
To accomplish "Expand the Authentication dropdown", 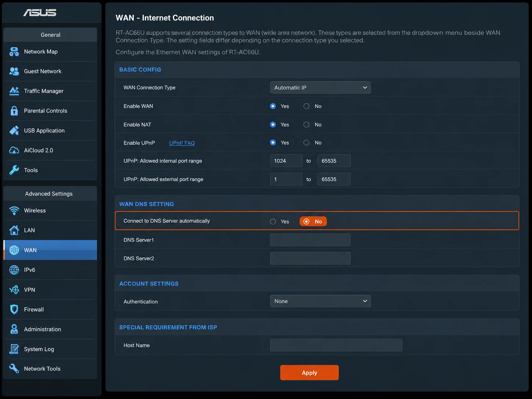I will (x=320, y=301).
